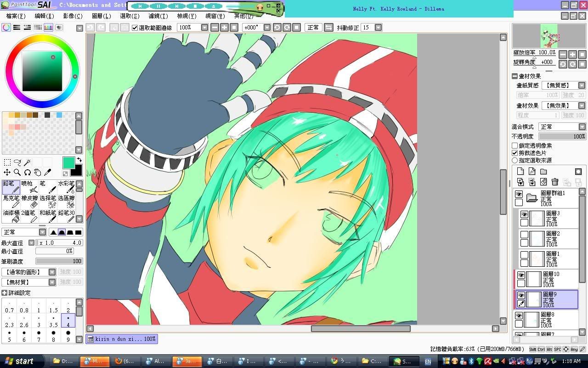Collapse the 畫材效果 section
The image size is (588, 368).
(514, 76)
